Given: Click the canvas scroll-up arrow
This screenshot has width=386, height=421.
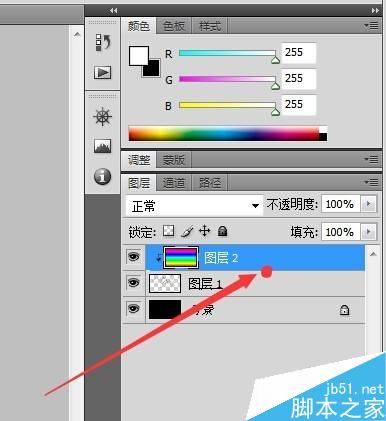Looking at the screenshot, I should coord(77,34).
